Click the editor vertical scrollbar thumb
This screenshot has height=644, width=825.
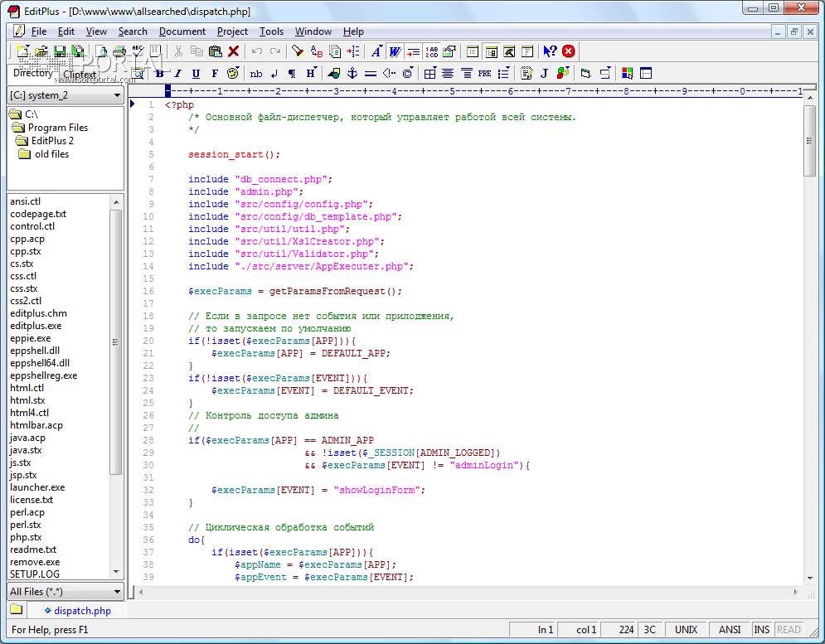(x=810, y=141)
